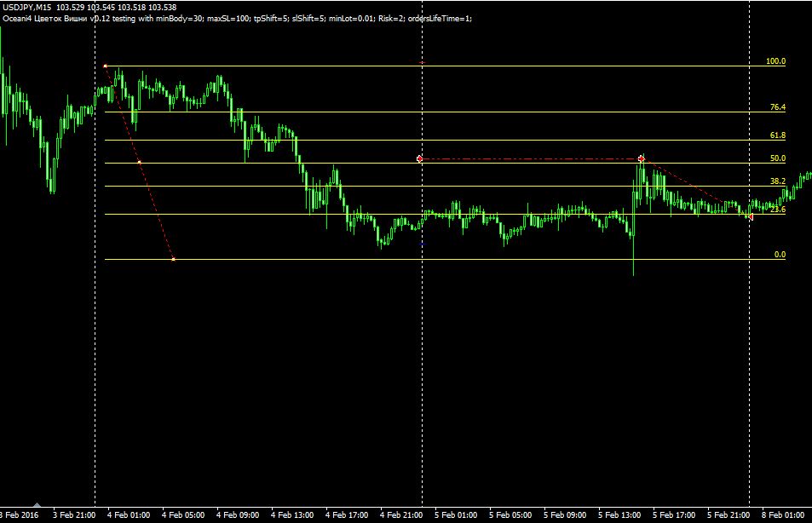Click the 76.4 Fibonacci level label
This screenshot has width=812, height=523.
point(777,107)
